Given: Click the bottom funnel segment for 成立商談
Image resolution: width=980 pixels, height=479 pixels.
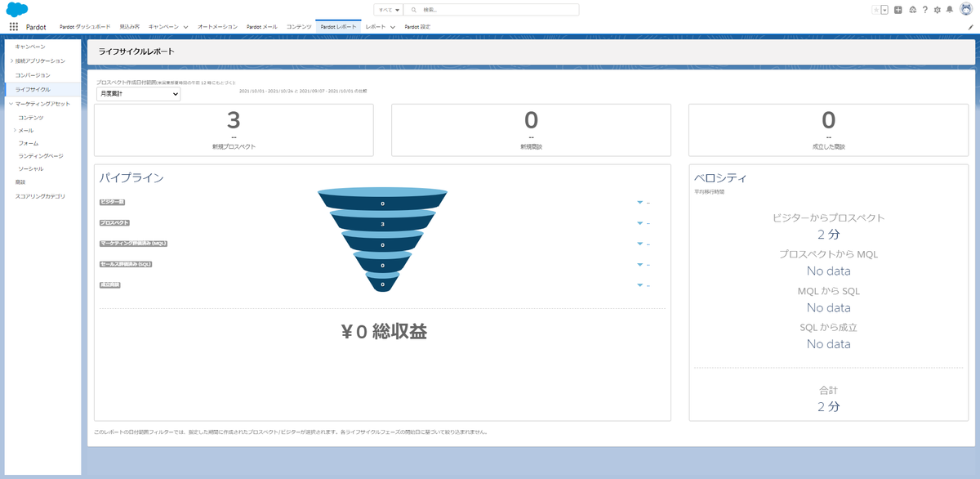Looking at the screenshot, I should point(382,284).
